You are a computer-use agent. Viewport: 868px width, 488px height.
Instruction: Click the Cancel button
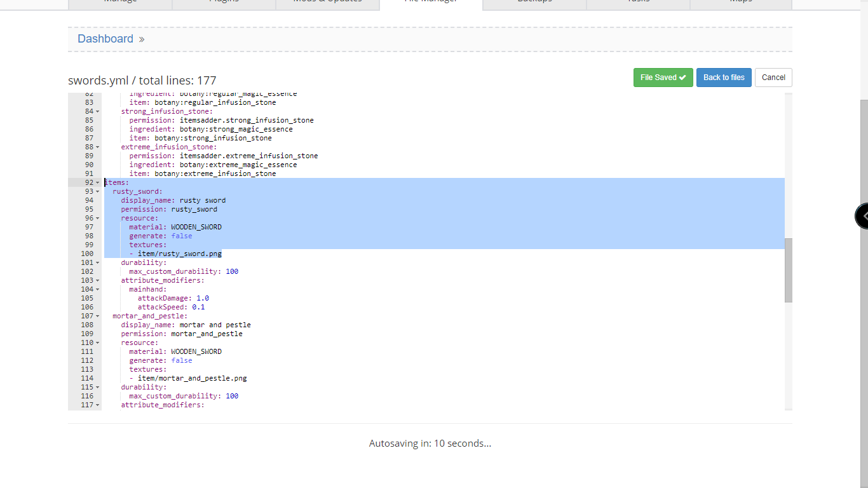[773, 77]
